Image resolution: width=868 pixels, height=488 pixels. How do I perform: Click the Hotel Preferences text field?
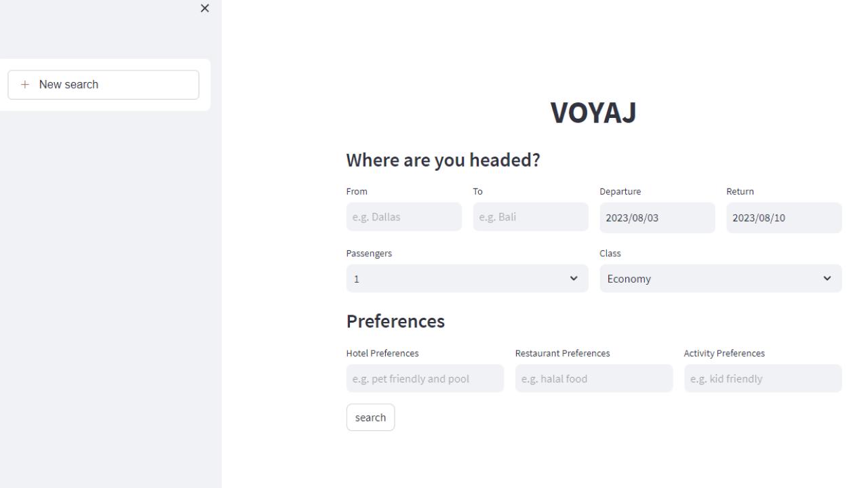point(425,378)
